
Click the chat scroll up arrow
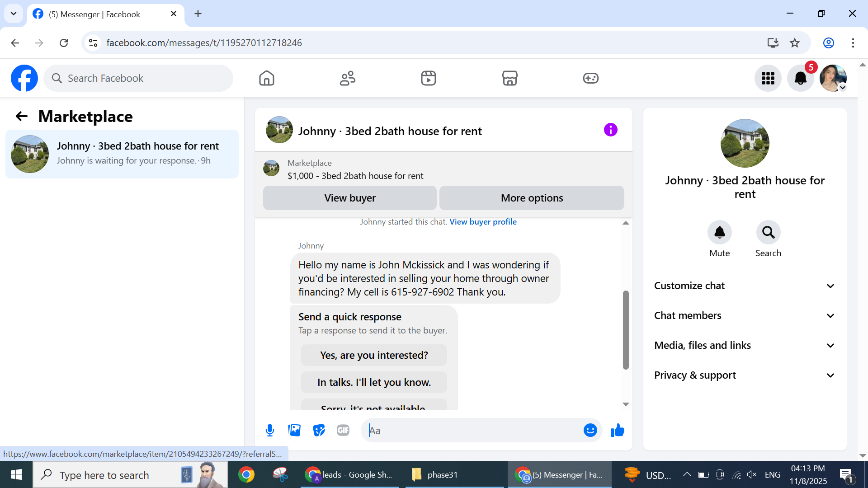(x=626, y=223)
